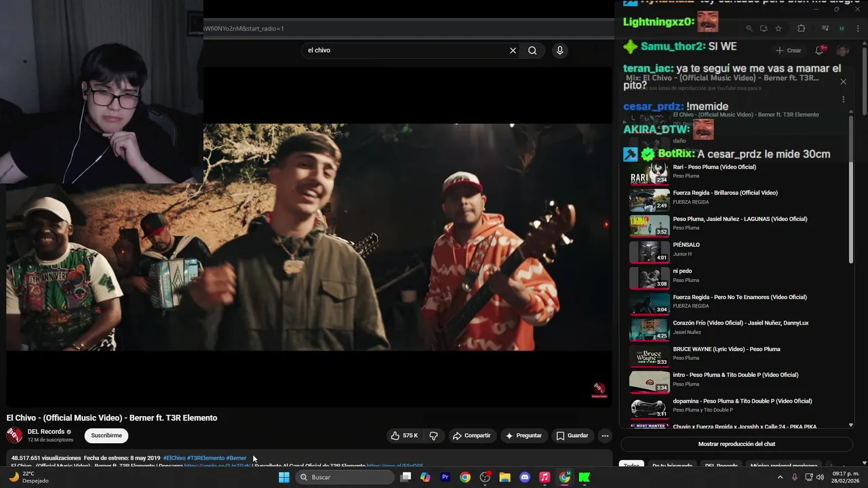868x488 pixels.
Task: Play Rari - Peso Pluma from playlist
Action: point(736,174)
